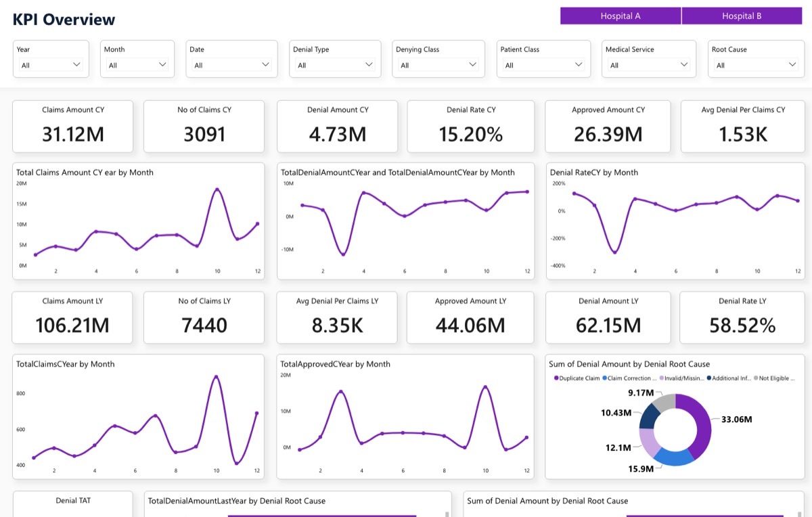
Task: Open the Year filter dropdown
Action: pyautogui.click(x=51, y=65)
